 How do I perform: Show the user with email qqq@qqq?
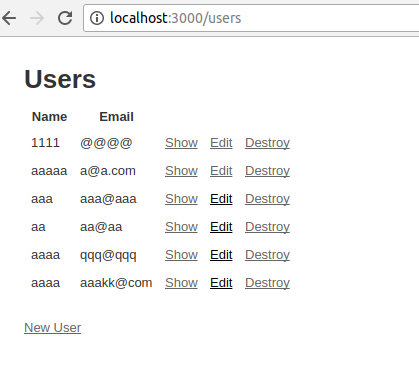coord(181,255)
